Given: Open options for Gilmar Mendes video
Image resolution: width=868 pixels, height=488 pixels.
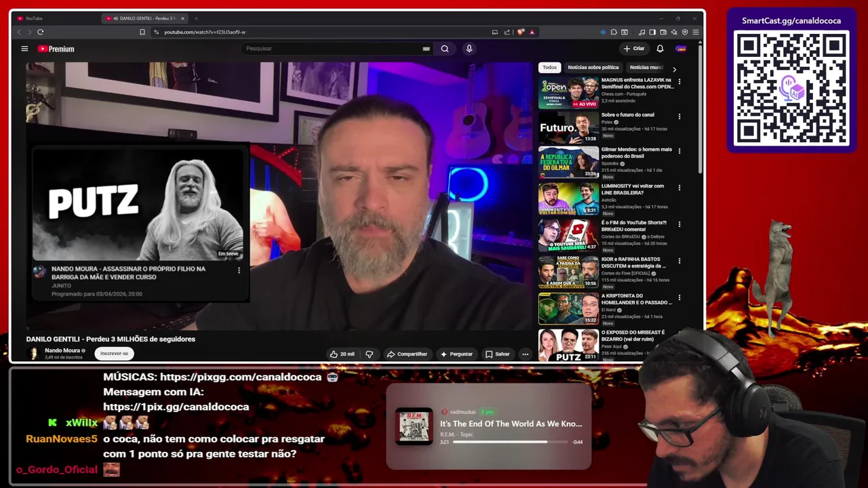Looking at the screenshot, I should click(x=679, y=151).
